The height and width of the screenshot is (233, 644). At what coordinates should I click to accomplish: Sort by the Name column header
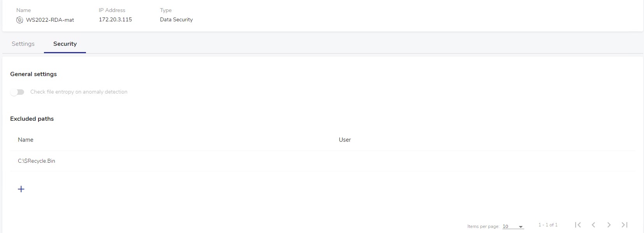(26, 140)
